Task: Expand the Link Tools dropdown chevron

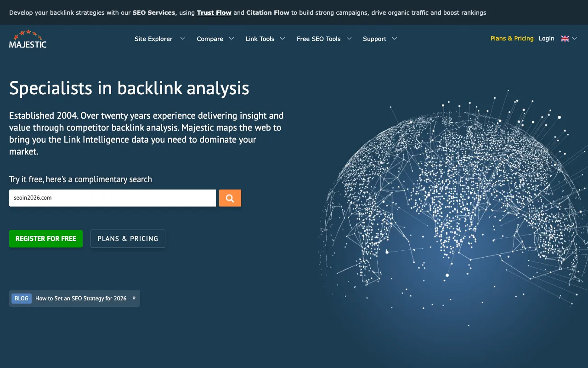Action: (x=283, y=39)
